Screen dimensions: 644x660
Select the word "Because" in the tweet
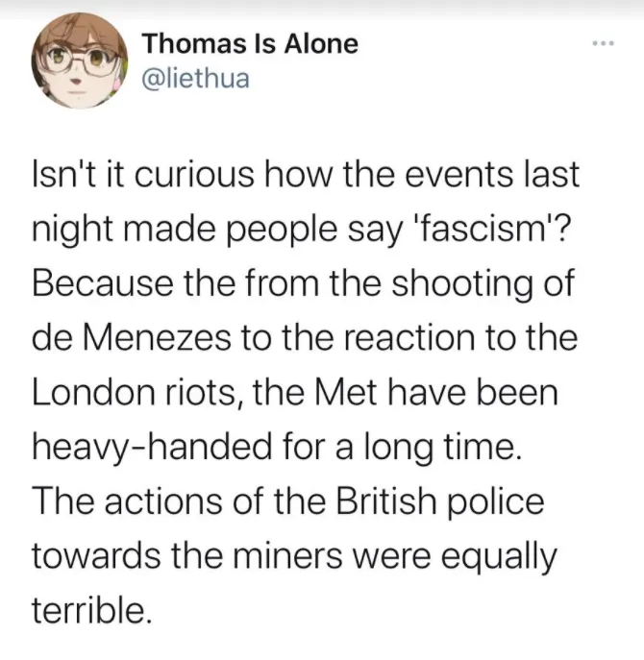tap(103, 282)
